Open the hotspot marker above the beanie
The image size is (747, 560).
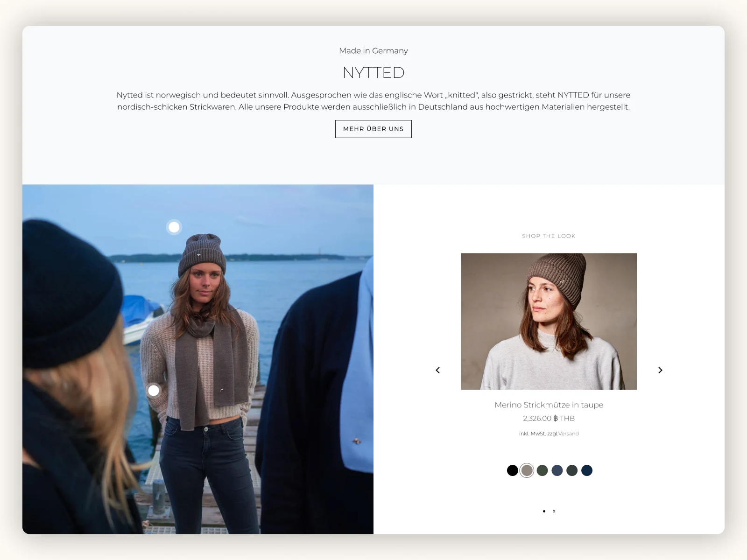174,227
